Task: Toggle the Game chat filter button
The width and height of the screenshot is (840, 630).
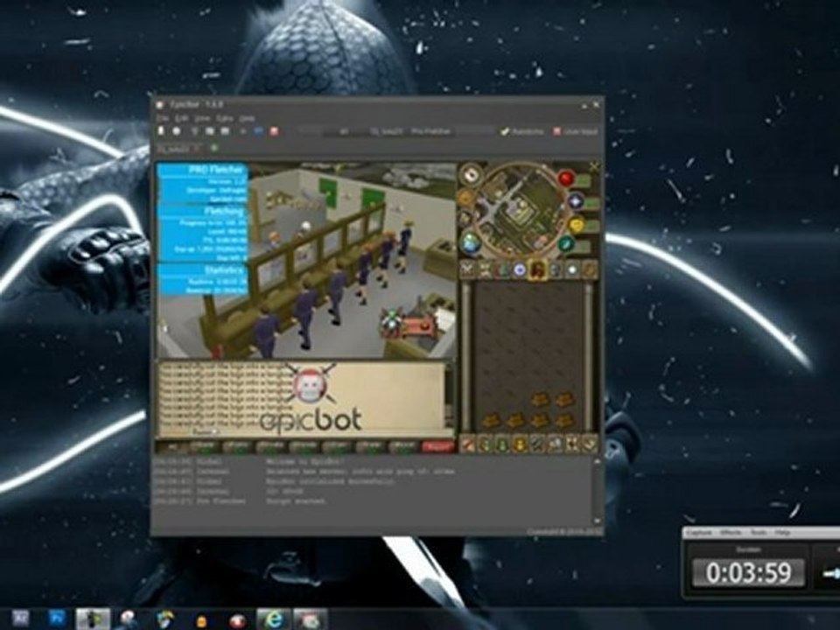Action: (205, 446)
